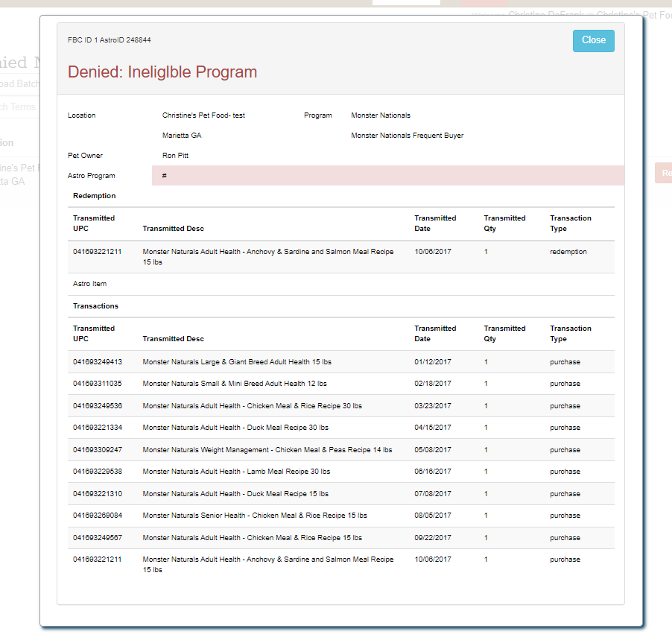
Task: Click 'Chicken Meal & Rice Recipe 30 lbs' description
Action: click(253, 405)
